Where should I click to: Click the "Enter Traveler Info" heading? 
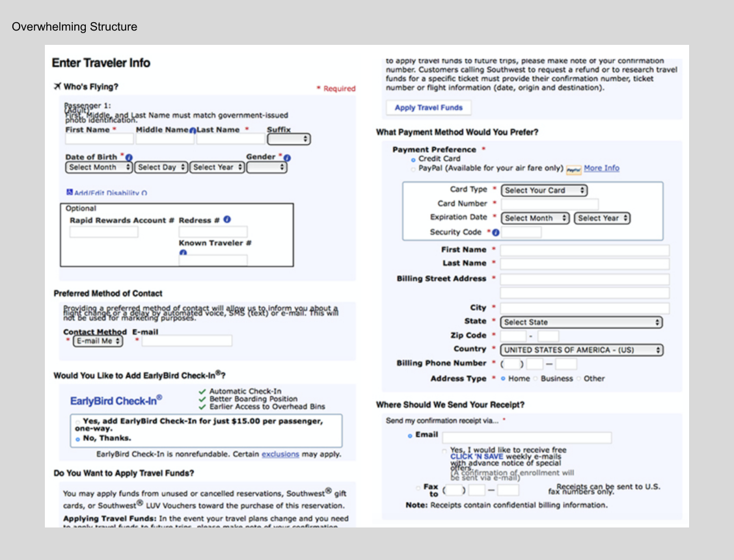[101, 62]
